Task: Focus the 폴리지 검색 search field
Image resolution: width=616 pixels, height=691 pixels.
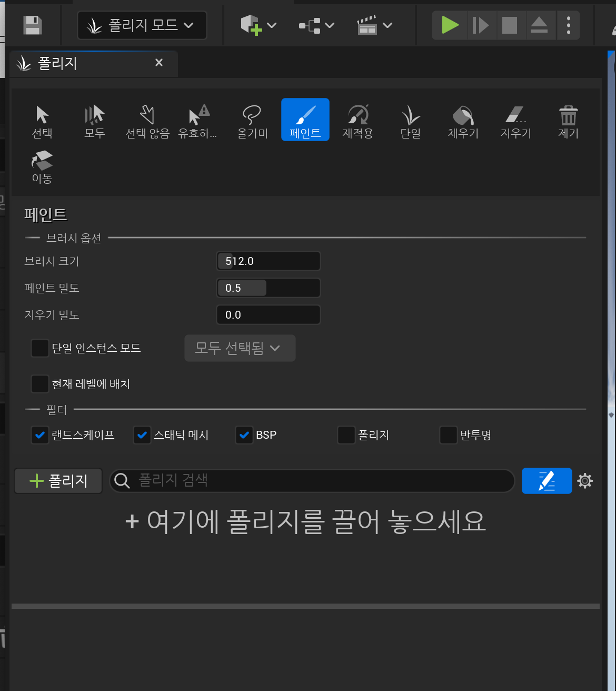Action: (x=312, y=481)
